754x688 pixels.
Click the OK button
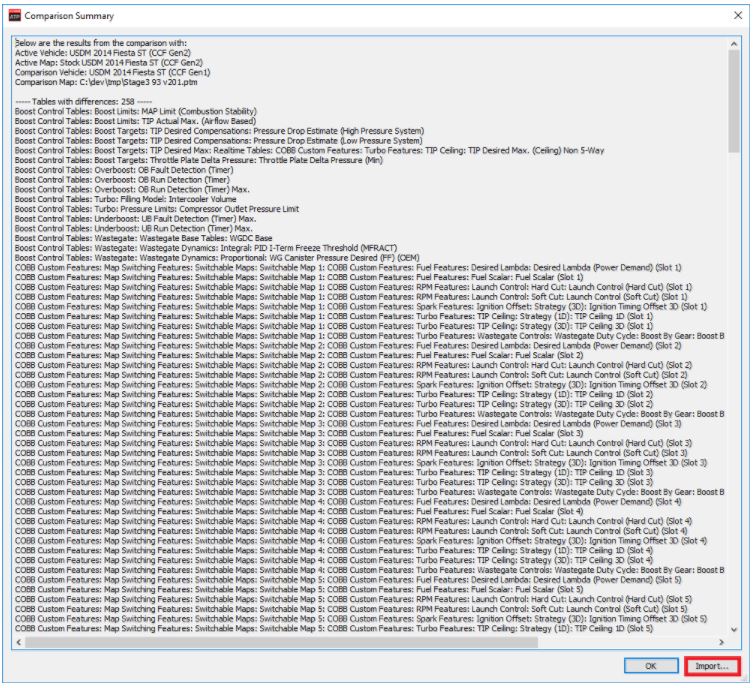651,666
